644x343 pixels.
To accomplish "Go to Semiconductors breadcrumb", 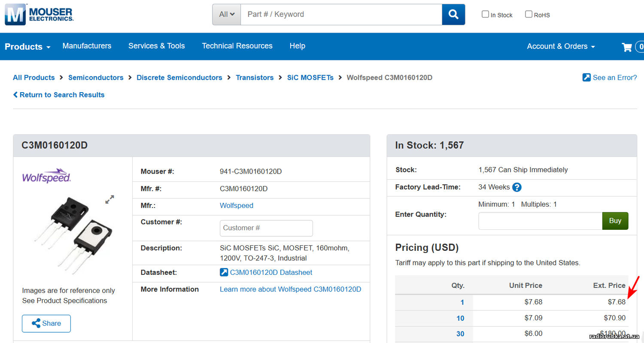I will [x=96, y=78].
